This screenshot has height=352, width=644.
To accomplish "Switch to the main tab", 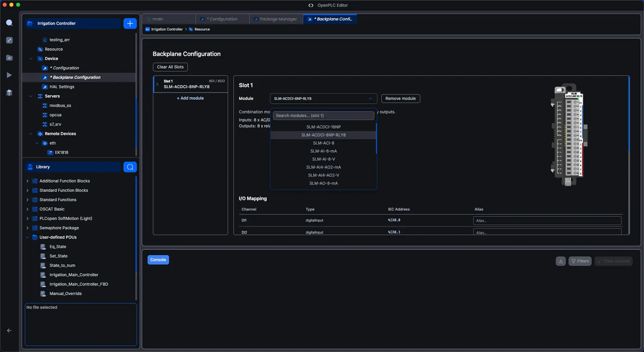I will (x=169, y=19).
